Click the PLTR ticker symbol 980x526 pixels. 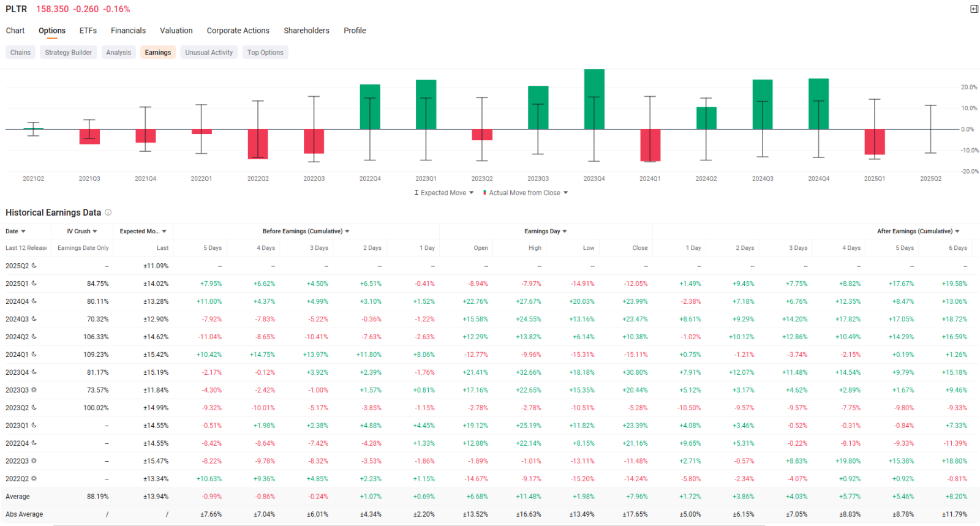[17, 9]
